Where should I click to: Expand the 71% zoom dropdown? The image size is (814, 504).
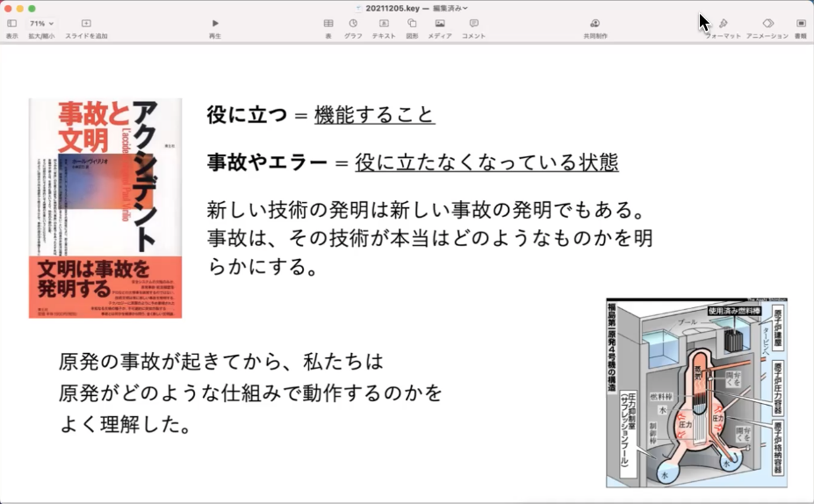tap(41, 23)
